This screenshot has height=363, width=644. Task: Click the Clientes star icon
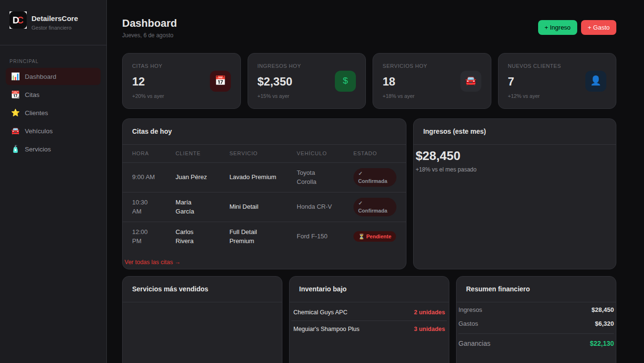point(15,113)
